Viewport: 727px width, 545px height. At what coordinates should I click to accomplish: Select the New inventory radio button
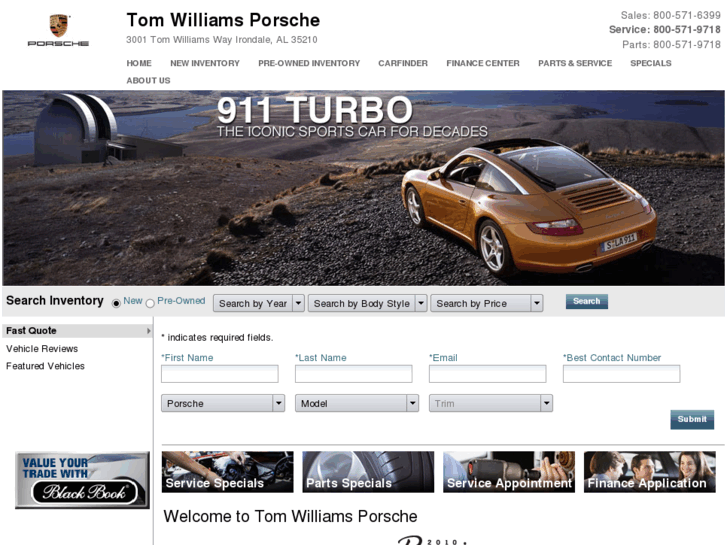click(116, 303)
